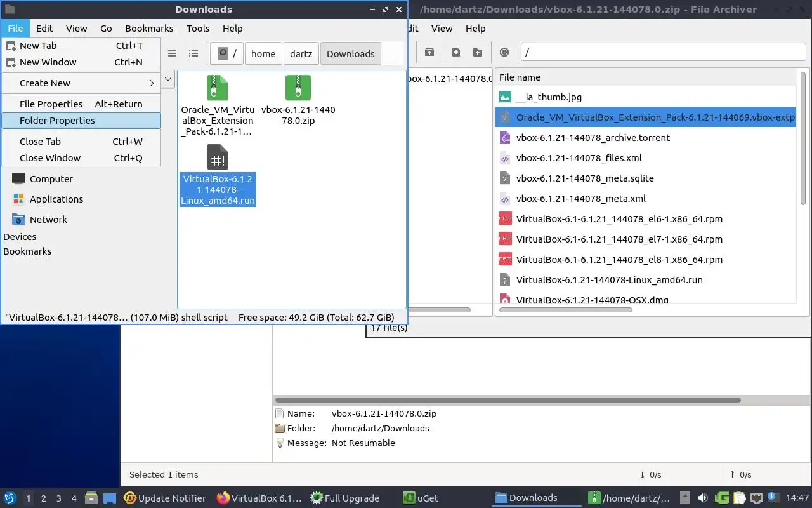
Task: Click the Extract icon in File Archiver toolbar
Action: pyautogui.click(x=429, y=52)
